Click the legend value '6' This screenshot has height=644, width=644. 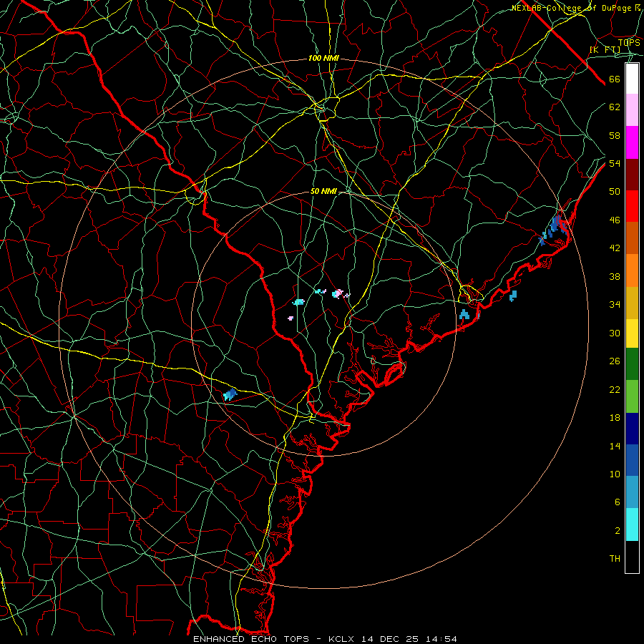click(618, 502)
